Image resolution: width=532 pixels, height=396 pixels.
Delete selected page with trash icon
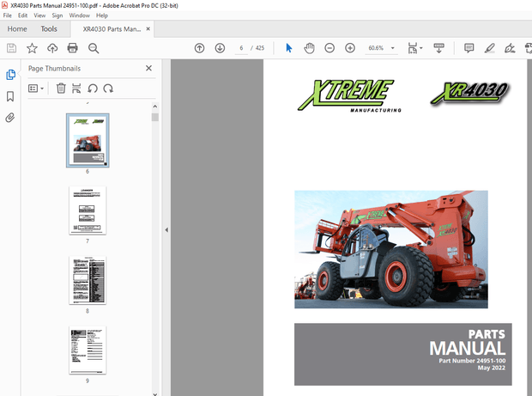click(x=61, y=88)
